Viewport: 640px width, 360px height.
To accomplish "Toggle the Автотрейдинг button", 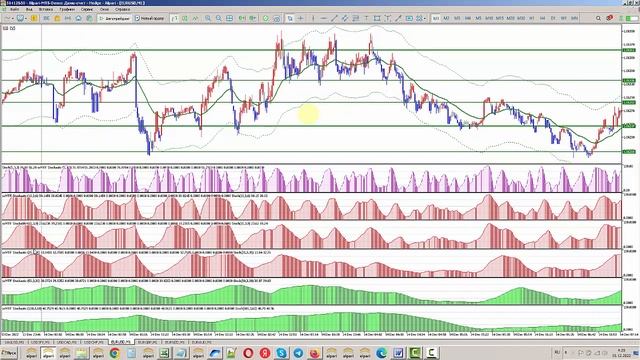I will coord(115,18).
